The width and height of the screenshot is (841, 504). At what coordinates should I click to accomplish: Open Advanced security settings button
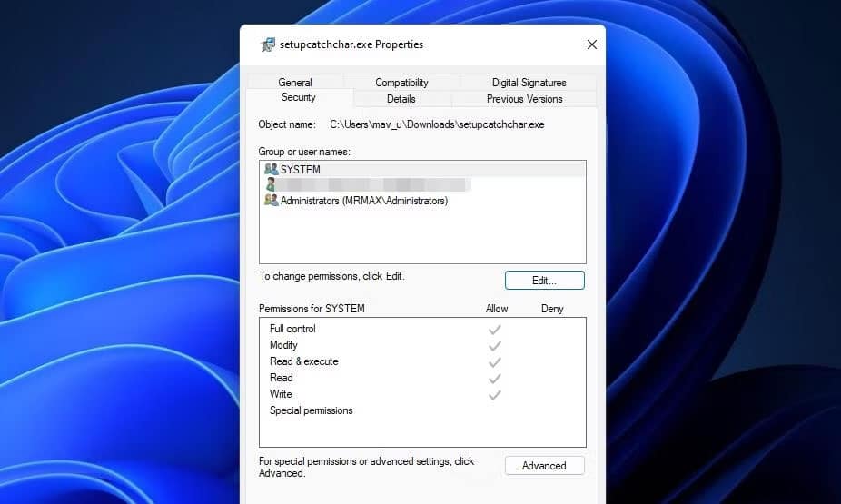pos(544,465)
